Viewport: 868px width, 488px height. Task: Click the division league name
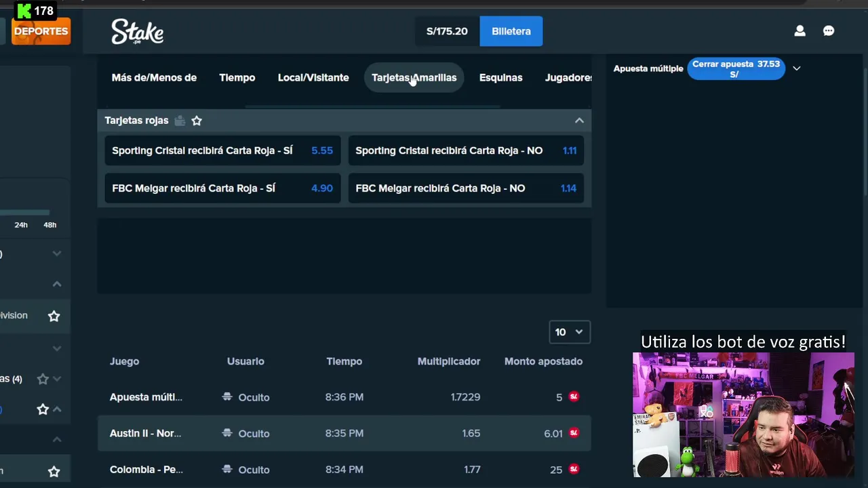14,315
